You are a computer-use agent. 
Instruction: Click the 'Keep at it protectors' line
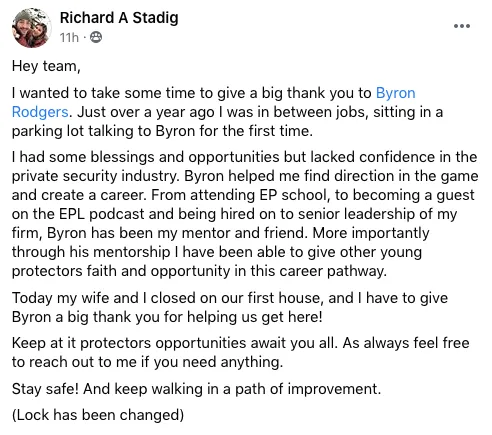tap(241, 343)
